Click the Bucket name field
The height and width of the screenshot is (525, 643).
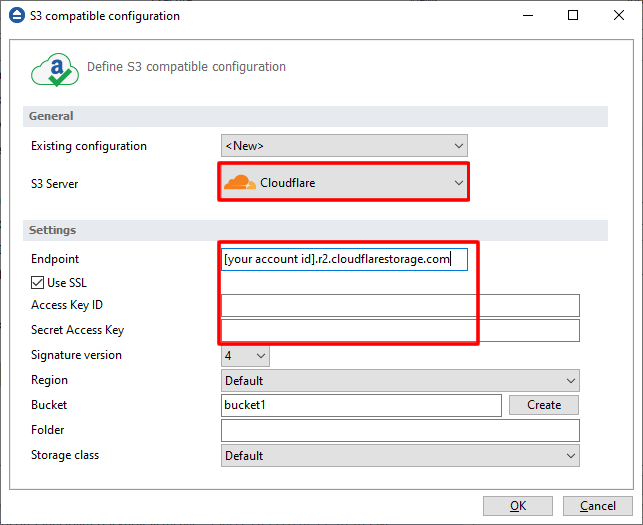coord(360,405)
